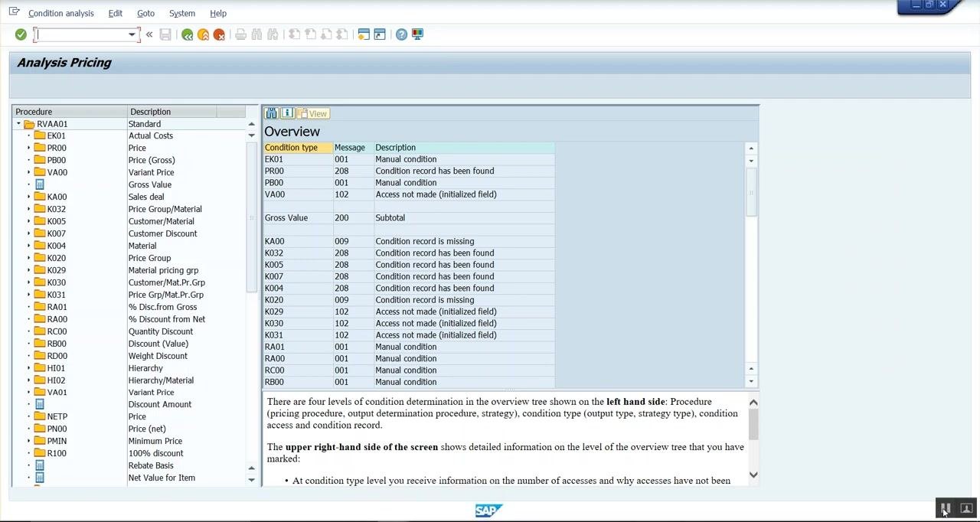Click the Discount Amount calculator icon

coord(40,404)
